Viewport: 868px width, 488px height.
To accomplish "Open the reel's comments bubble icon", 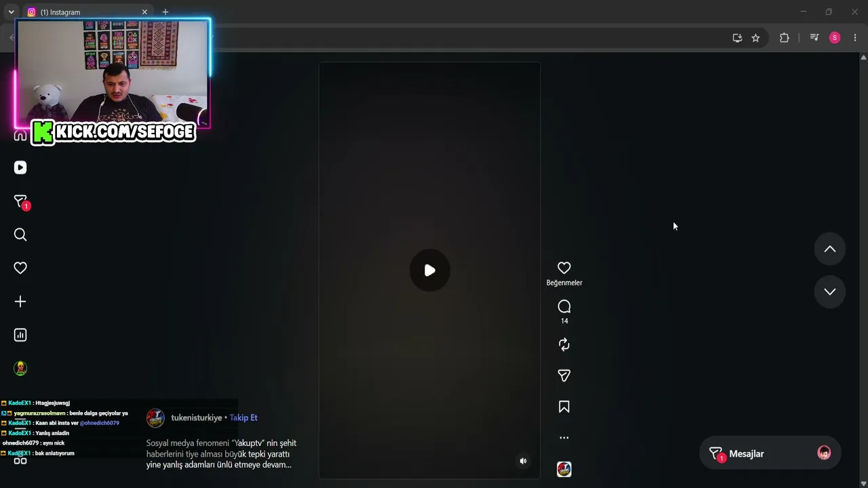I will point(564,306).
